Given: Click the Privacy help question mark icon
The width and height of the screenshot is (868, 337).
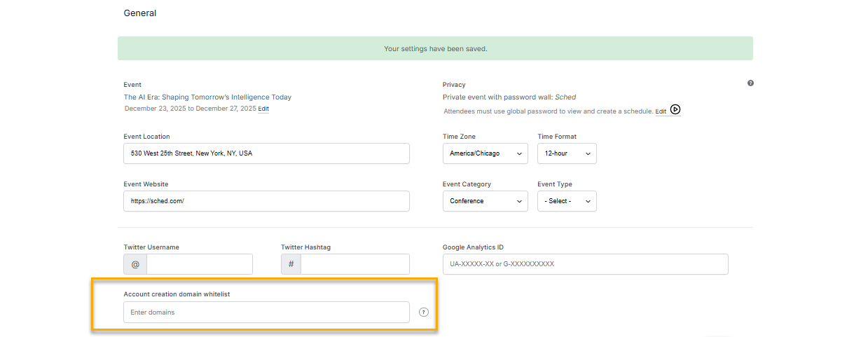Looking at the screenshot, I should [750, 83].
